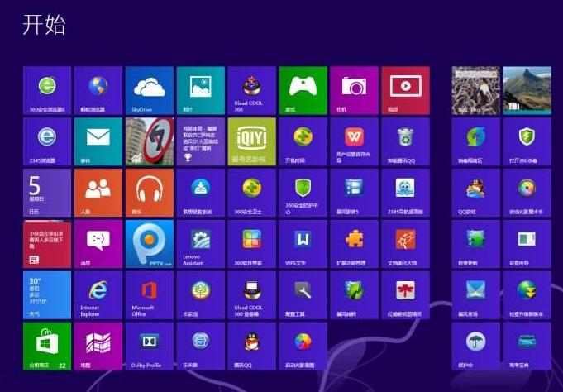Screen dimensions: 563x392
Task: Launch the 360 Security Guard tile
Action: pyautogui.click(x=252, y=193)
